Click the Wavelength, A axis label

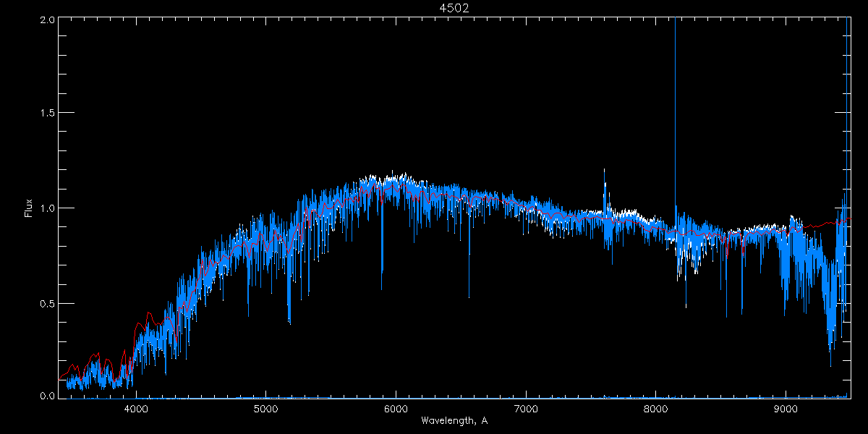pyautogui.click(x=454, y=420)
